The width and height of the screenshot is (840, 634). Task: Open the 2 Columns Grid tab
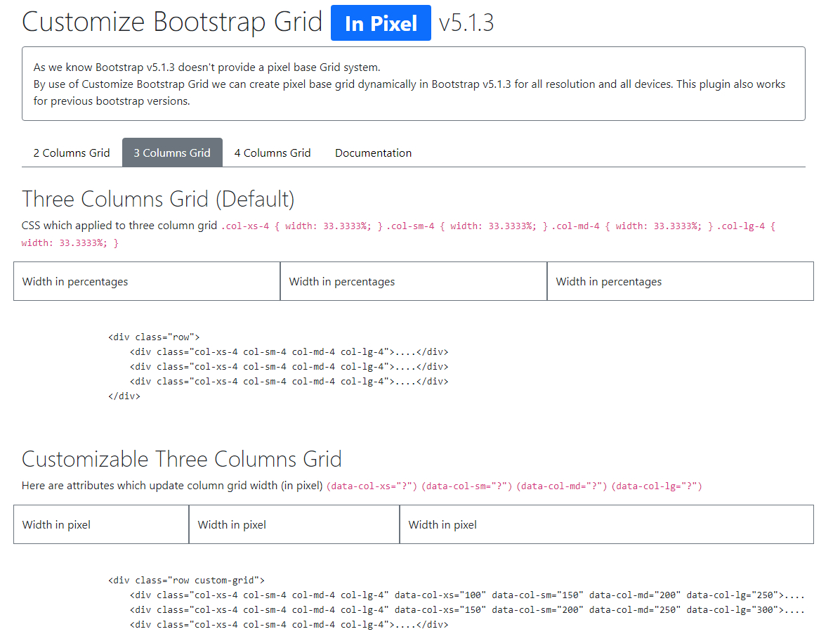[x=71, y=153]
